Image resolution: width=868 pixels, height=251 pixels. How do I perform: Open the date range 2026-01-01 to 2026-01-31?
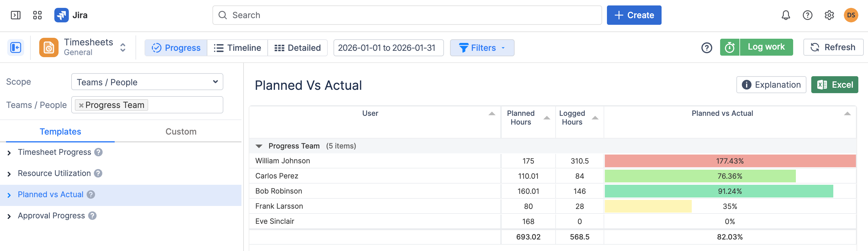(388, 48)
